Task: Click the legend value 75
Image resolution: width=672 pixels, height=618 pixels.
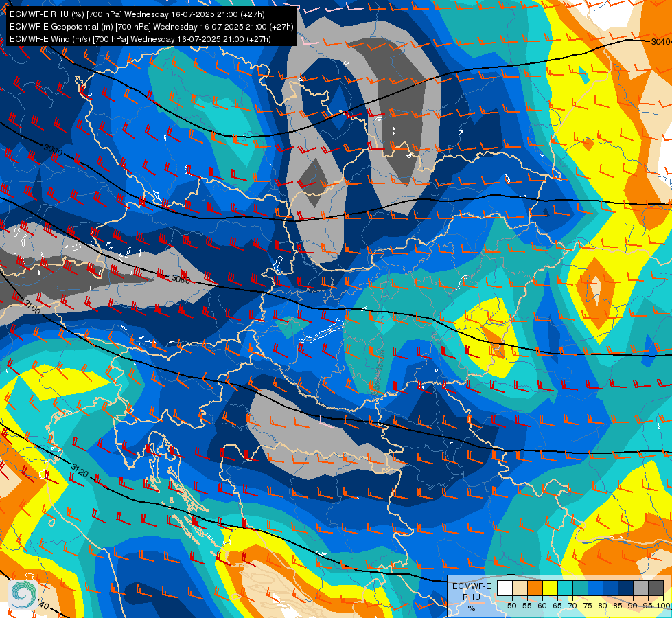Action: coord(588,606)
